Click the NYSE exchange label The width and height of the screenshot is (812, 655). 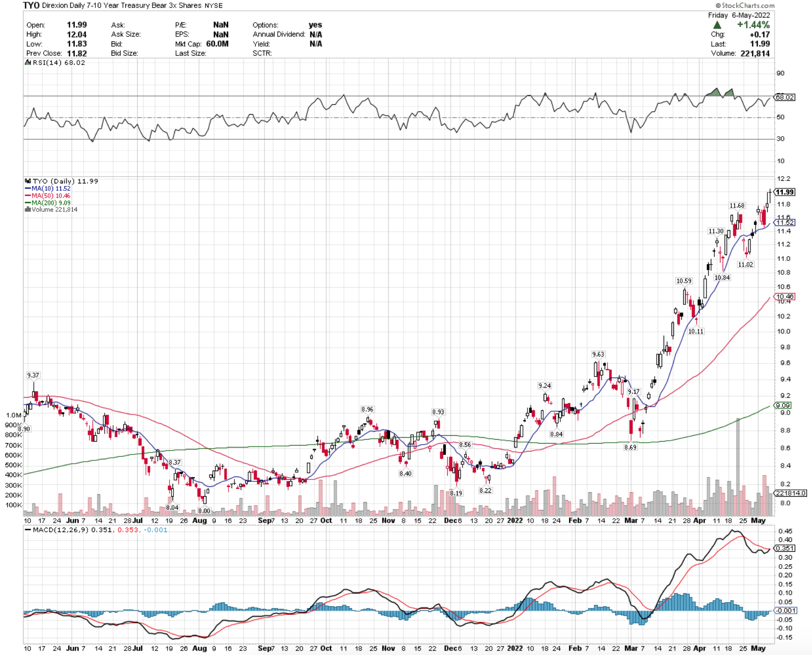pos(214,5)
